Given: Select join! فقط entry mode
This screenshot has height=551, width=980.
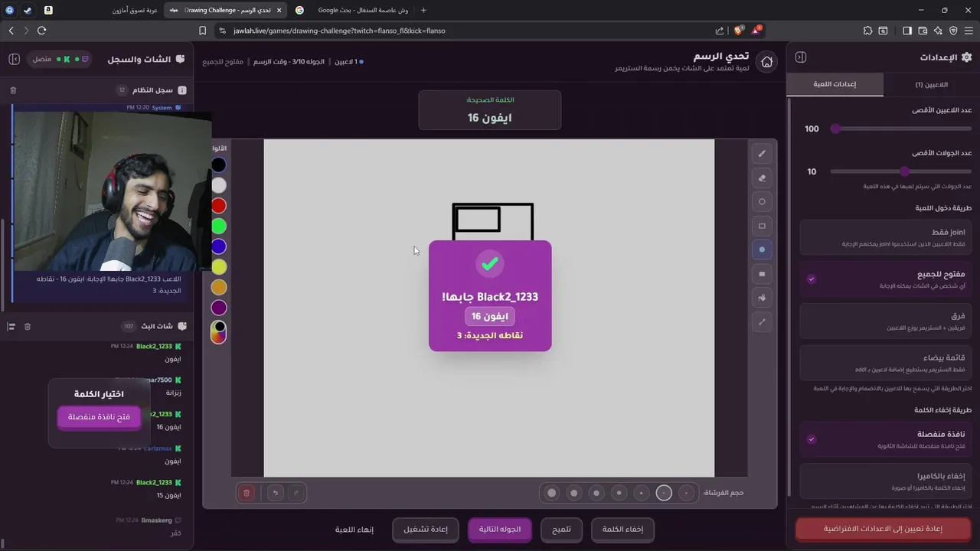Looking at the screenshot, I should click(x=886, y=237).
